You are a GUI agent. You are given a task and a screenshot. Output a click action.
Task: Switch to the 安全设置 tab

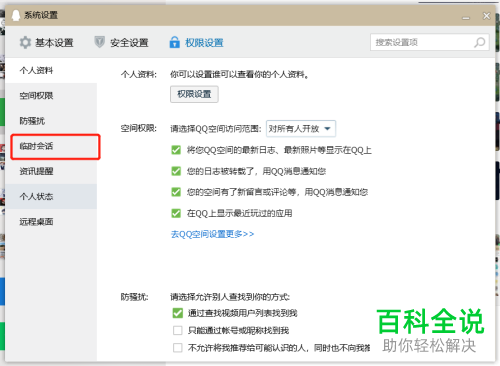121,43
